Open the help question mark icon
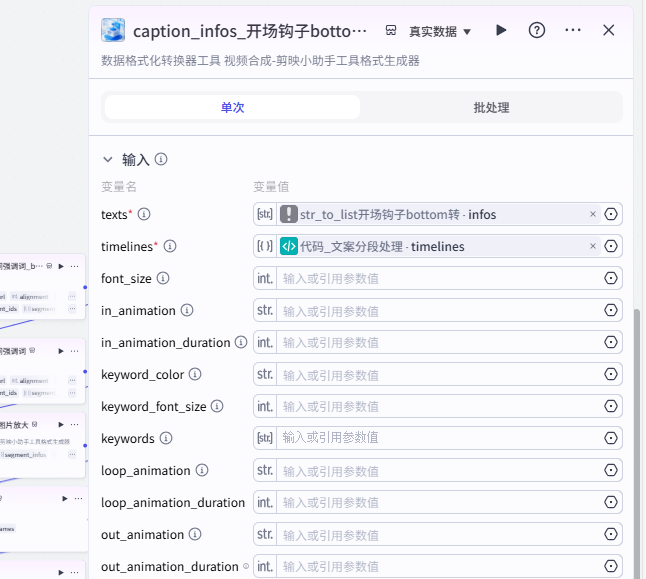 coord(537,30)
